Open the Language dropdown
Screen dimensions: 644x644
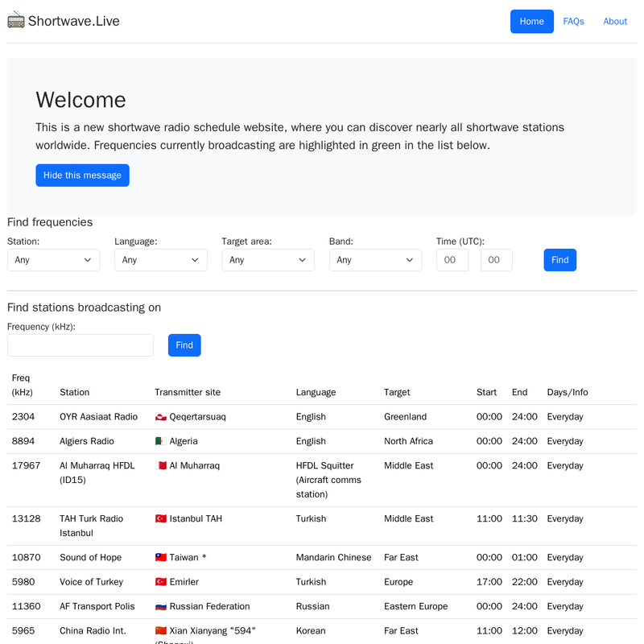pyautogui.click(x=160, y=260)
